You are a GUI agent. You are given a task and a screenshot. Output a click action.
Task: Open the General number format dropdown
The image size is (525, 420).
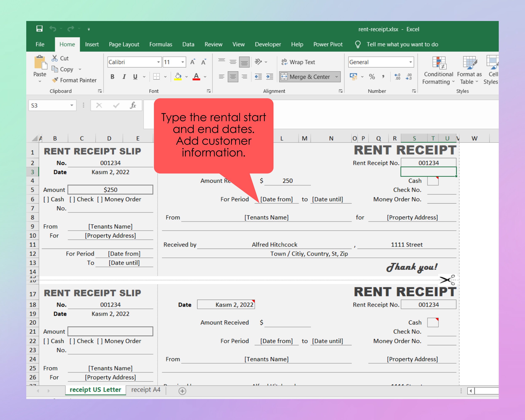pos(411,62)
